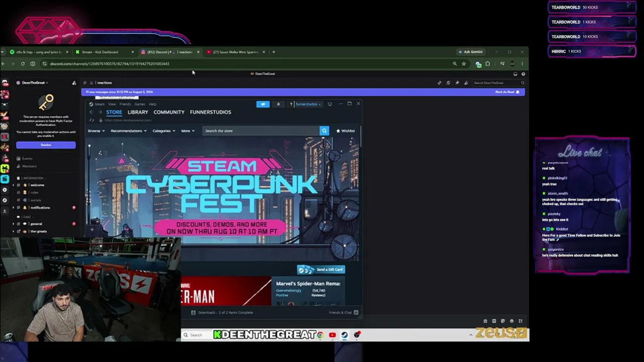The height and width of the screenshot is (362, 644).
Task: Click Send a Gift Card button
Action: [x=320, y=269]
